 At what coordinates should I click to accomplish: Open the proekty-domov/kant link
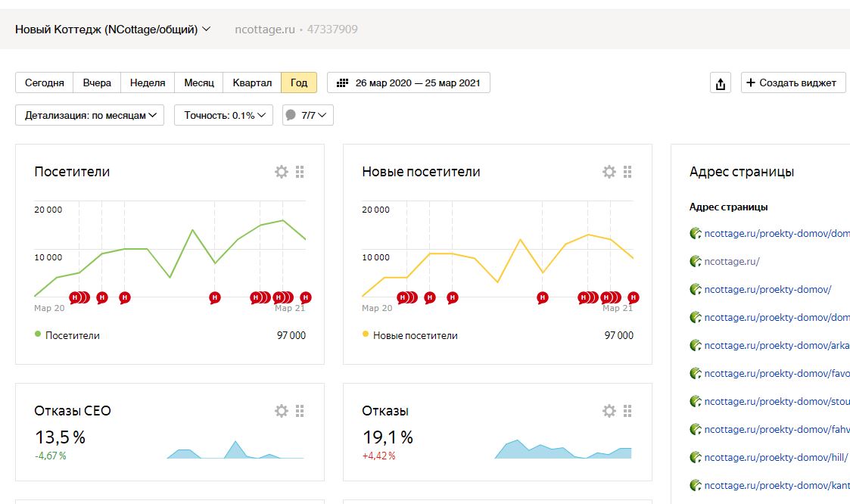[777, 486]
